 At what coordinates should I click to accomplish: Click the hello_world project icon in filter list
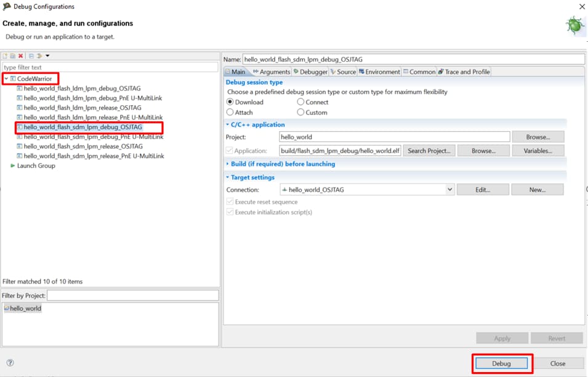point(7,308)
